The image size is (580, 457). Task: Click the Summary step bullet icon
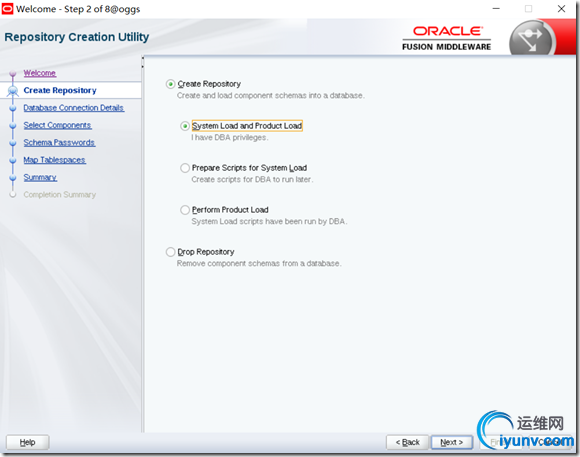[x=13, y=178]
